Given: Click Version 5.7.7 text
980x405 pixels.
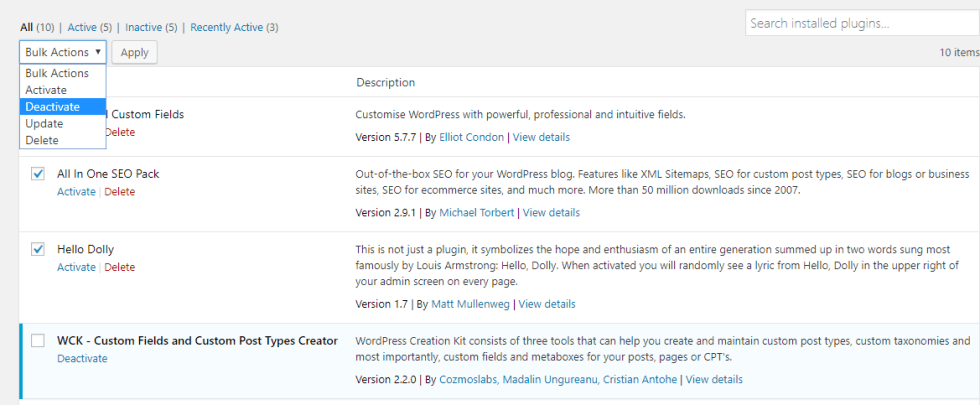Looking at the screenshot, I should (x=386, y=138).
